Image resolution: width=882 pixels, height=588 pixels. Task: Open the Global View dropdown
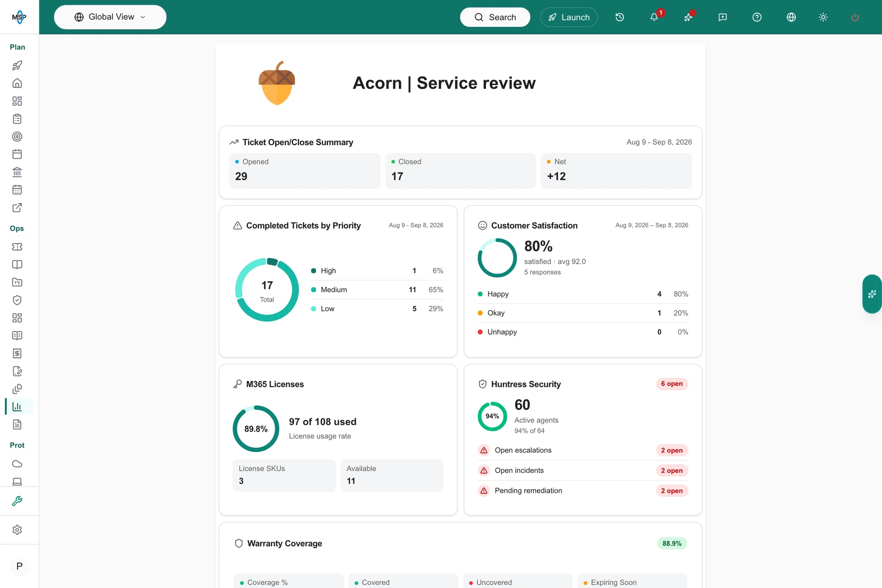coord(110,17)
